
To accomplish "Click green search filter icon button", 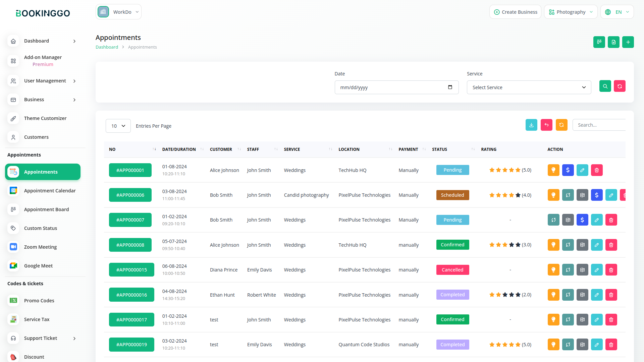I will [x=605, y=86].
